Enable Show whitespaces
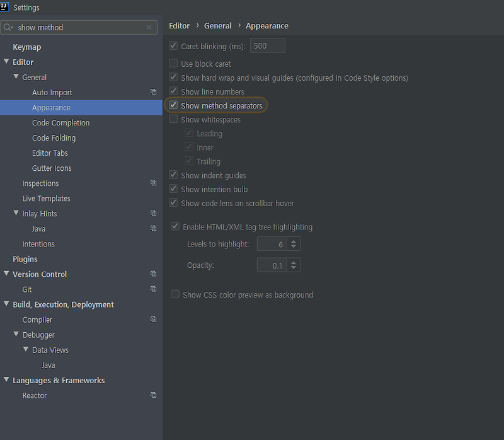The image size is (504, 440). tap(173, 119)
